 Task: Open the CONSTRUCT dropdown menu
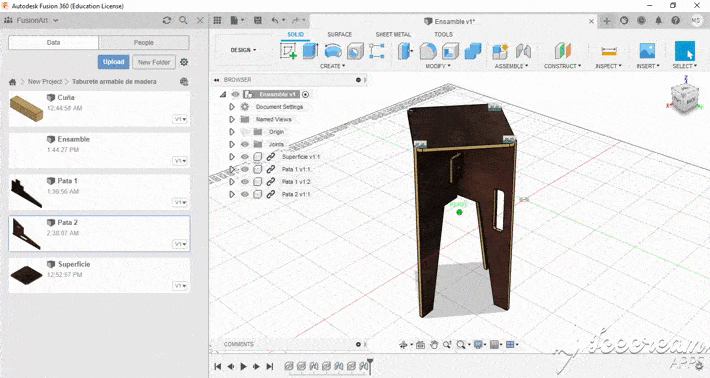[x=562, y=66]
